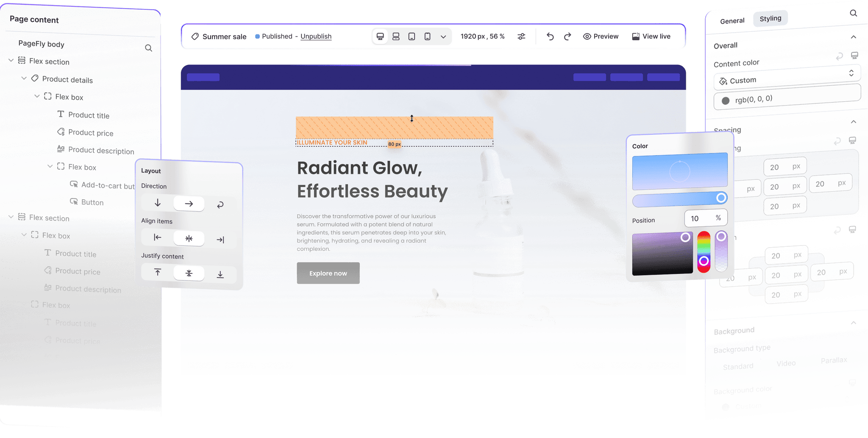This screenshot has height=438, width=868.
Task: Click the gradient position slider handle
Action: coord(721,198)
